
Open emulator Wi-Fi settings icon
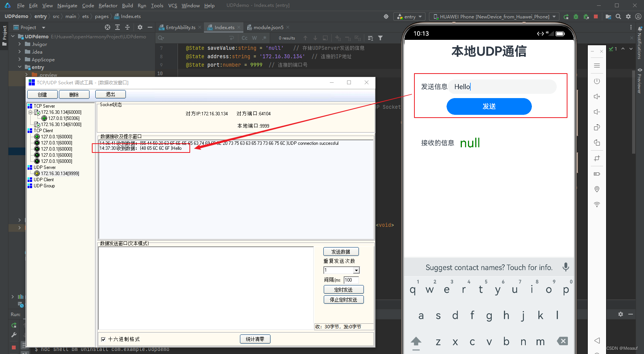pos(597,205)
